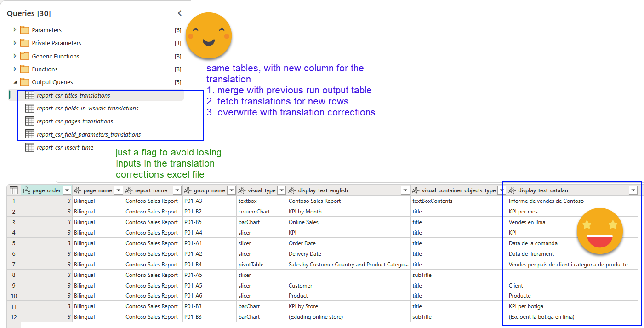This screenshot has width=644, height=328.
Task: Click the data type icon of report_name column
Action: (x=129, y=190)
